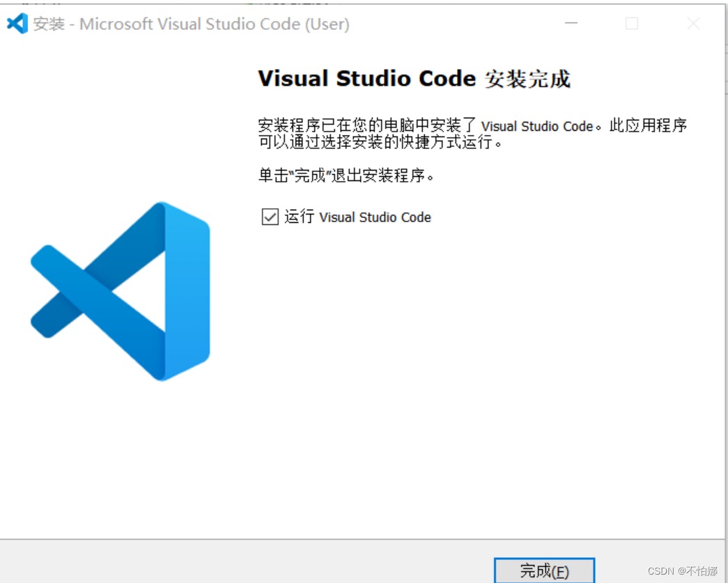Click the line '可以通过选择安装的快捷方式运行。'
728x583 pixels.
click(x=380, y=142)
